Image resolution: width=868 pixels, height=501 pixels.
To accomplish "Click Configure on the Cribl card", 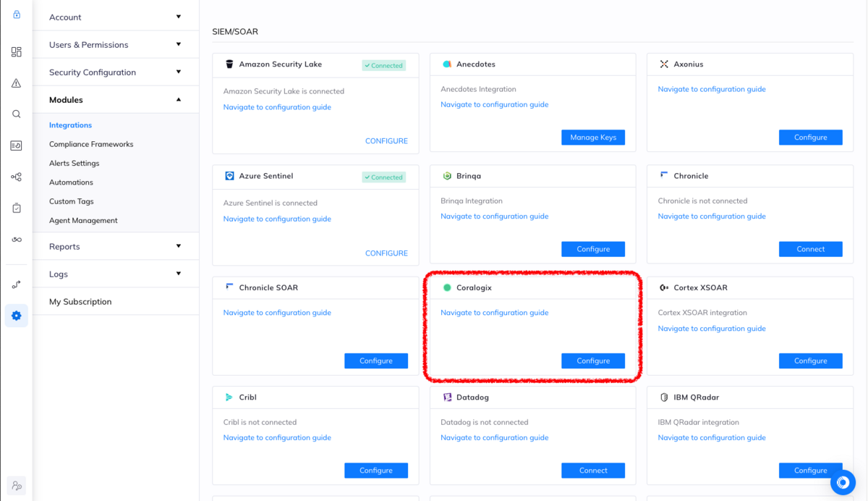I will [x=376, y=471].
